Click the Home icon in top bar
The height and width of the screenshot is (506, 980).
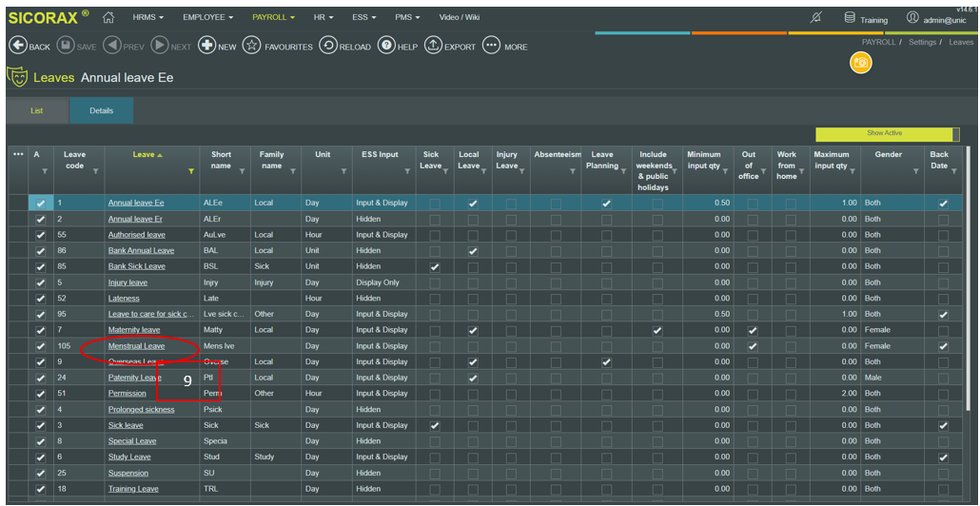[x=108, y=17]
